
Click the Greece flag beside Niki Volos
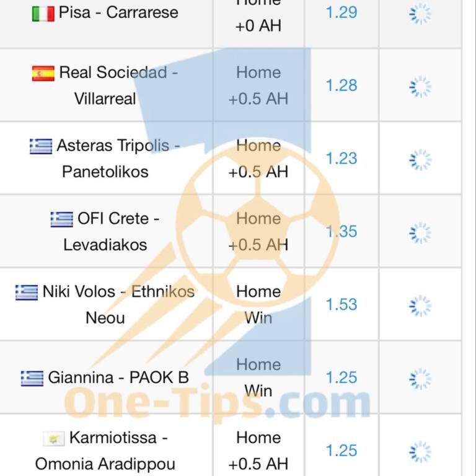27,292
